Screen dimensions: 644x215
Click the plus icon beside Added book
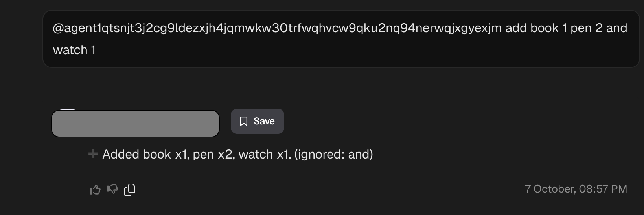pyautogui.click(x=93, y=154)
